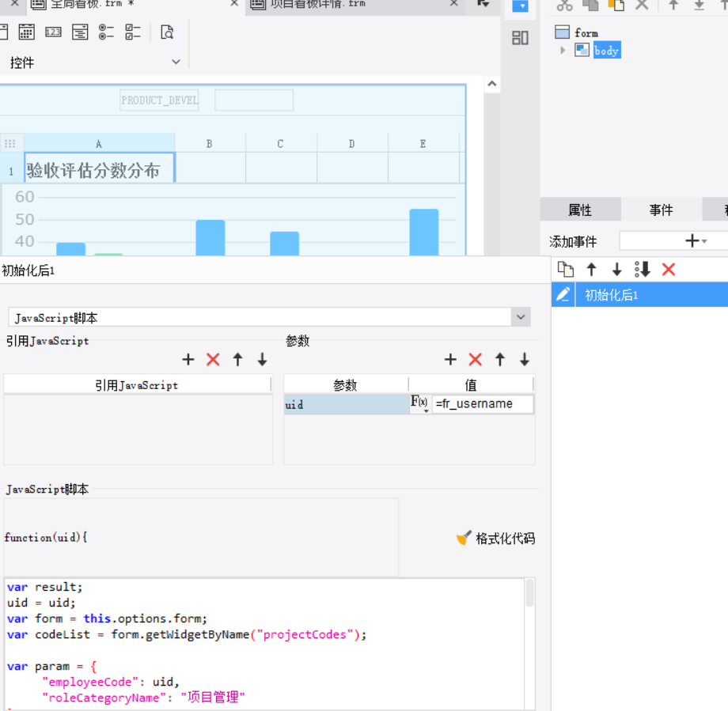Switch to the 属性 panel tab
The image size is (728, 711).
(x=582, y=210)
